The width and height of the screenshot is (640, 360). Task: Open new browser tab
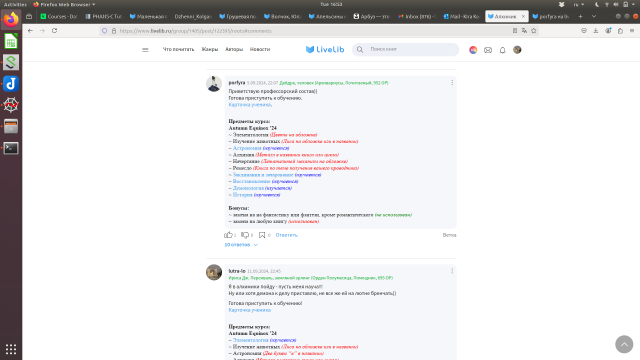click(580, 16)
